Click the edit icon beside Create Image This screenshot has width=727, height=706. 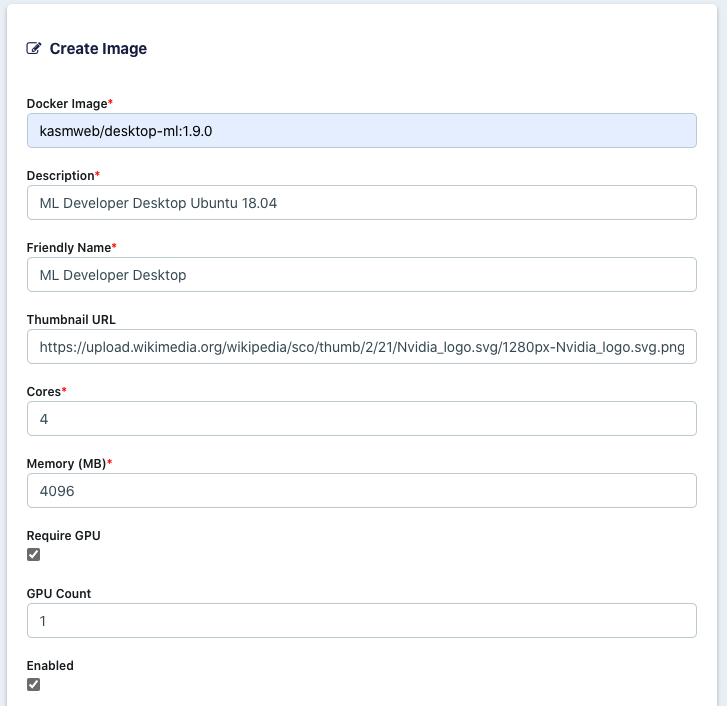(34, 48)
